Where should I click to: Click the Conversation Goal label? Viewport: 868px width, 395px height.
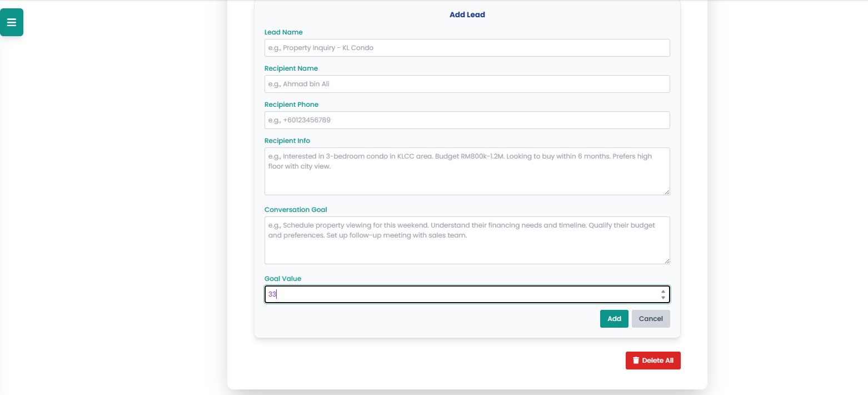[296, 210]
